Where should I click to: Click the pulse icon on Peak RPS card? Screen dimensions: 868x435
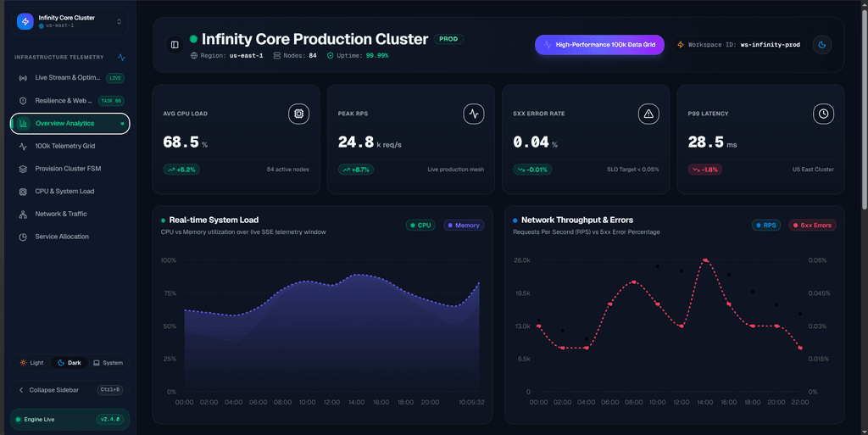click(474, 114)
